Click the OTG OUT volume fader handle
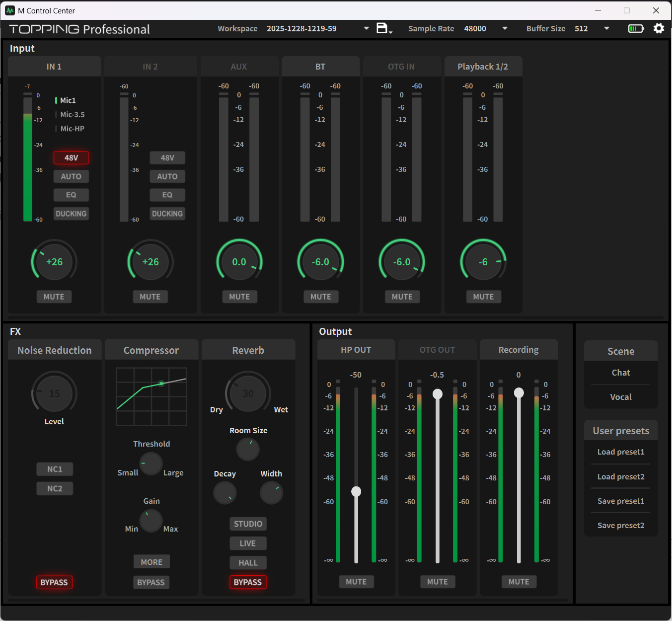The height and width of the screenshot is (621, 672). 438,394
